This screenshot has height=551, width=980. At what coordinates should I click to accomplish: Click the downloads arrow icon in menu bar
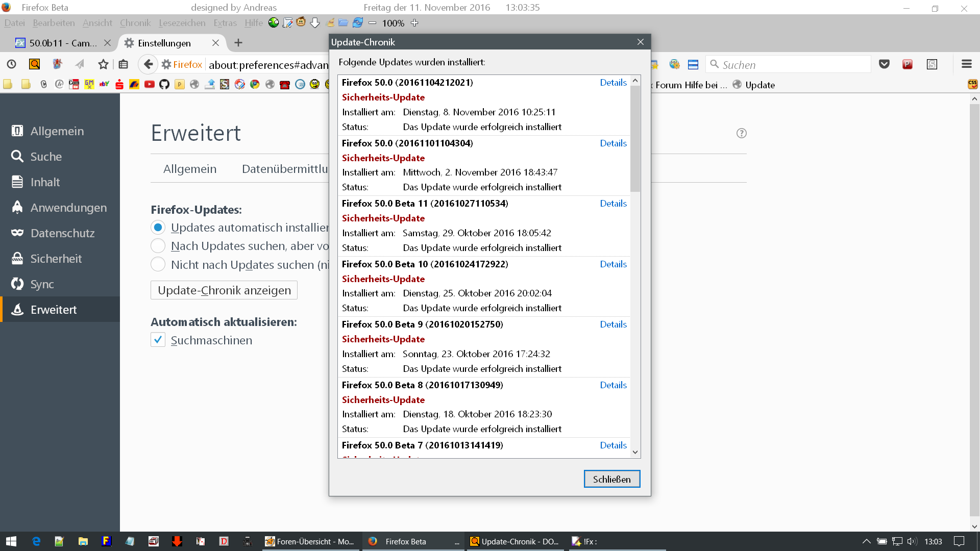[315, 23]
